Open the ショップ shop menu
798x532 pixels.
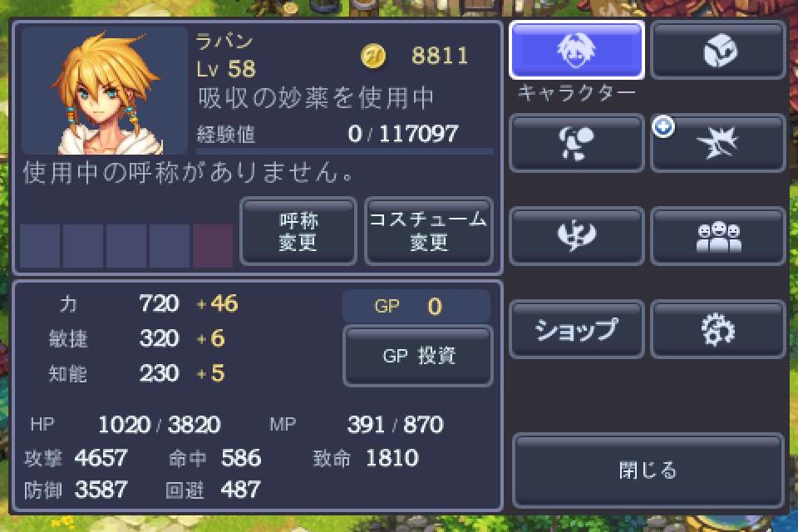point(577,329)
